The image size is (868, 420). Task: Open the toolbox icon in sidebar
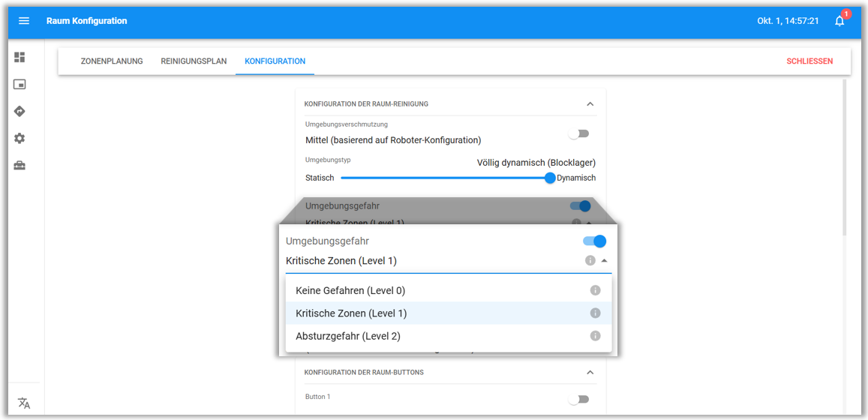click(x=20, y=166)
